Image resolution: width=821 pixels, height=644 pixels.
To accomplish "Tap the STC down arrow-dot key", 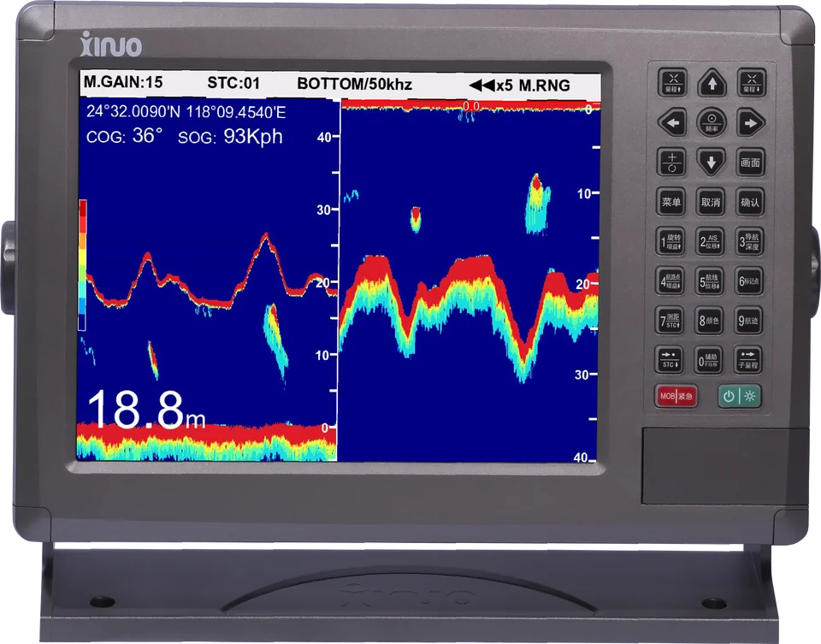I will (x=669, y=360).
